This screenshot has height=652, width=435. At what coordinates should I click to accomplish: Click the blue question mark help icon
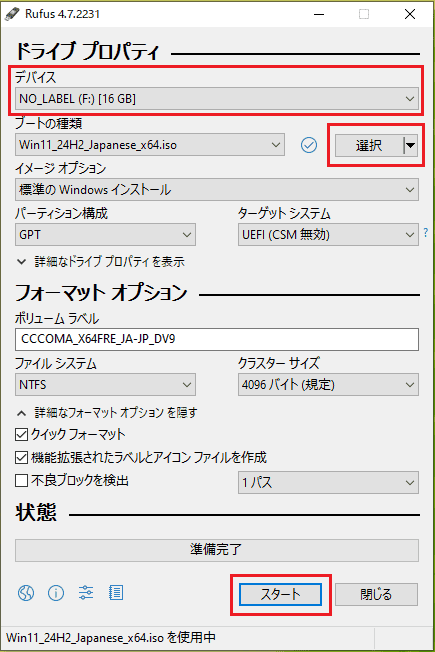tap(425, 232)
